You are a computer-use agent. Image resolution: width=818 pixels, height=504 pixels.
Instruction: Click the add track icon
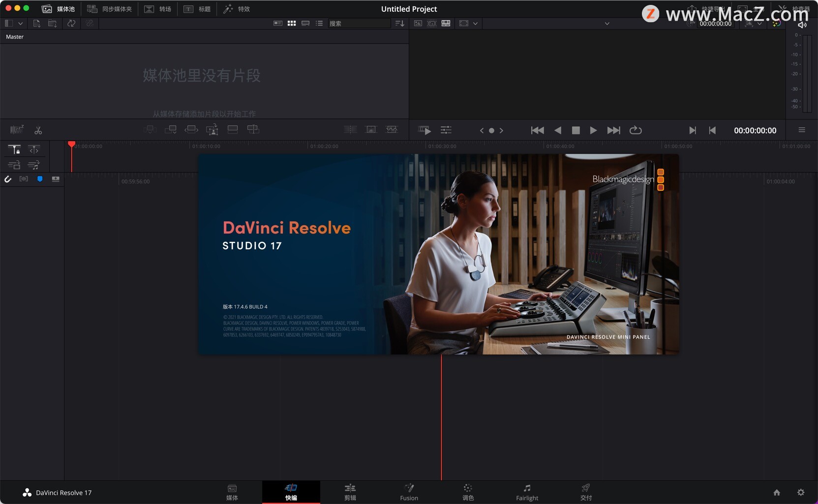[x=56, y=179]
